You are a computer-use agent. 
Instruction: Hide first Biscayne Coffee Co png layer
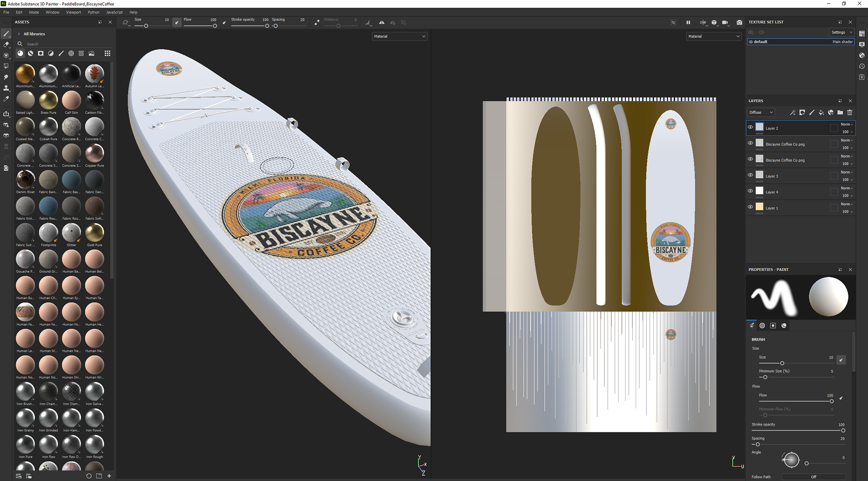point(750,143)
